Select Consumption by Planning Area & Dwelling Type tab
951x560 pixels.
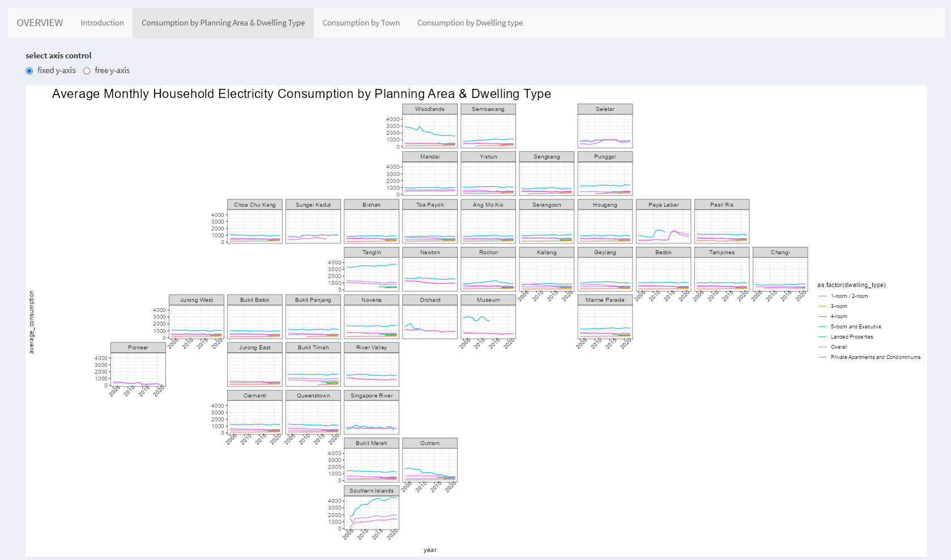pos(223,23)
